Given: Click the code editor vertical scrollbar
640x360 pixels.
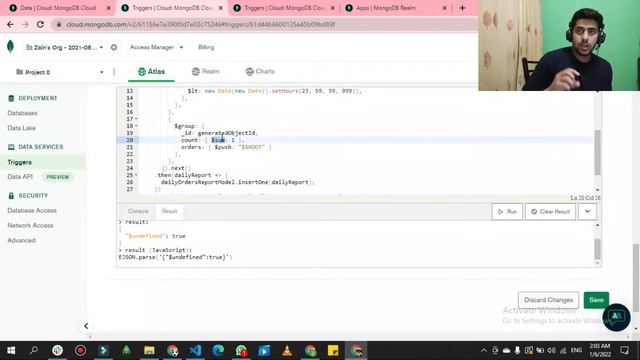Looking at the screenshot, I should 598,152.
